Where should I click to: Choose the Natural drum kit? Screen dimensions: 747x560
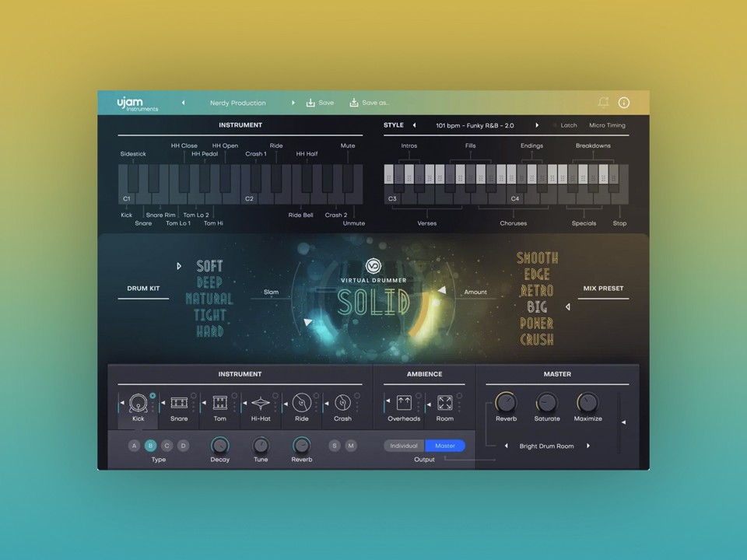coord(209,299)
